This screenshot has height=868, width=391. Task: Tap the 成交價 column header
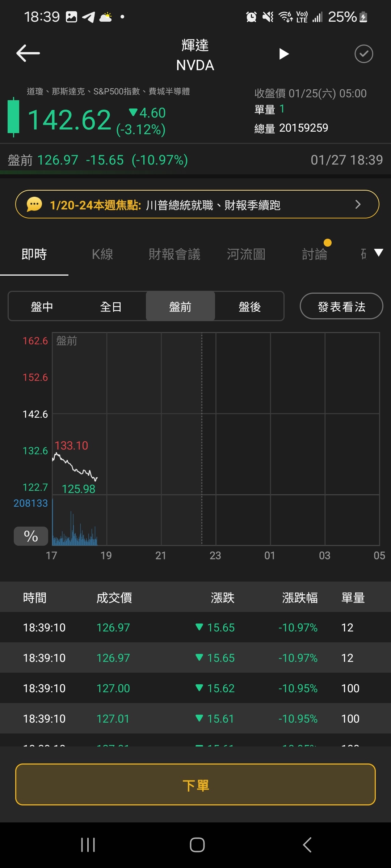pos(114,598)
